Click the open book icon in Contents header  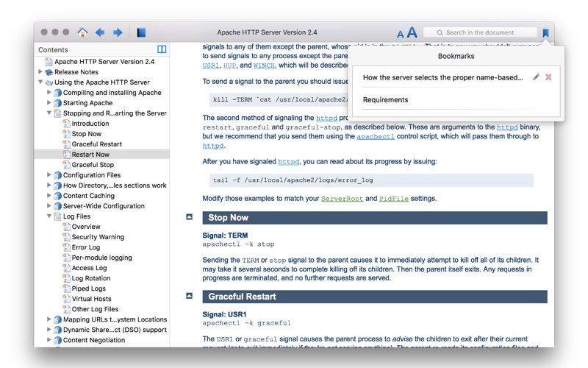click(162, 49)
